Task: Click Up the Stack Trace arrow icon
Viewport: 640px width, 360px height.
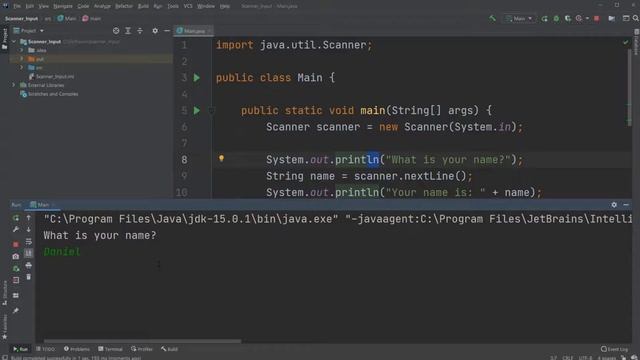Action: pyautogui.click(x=29, y=218)
